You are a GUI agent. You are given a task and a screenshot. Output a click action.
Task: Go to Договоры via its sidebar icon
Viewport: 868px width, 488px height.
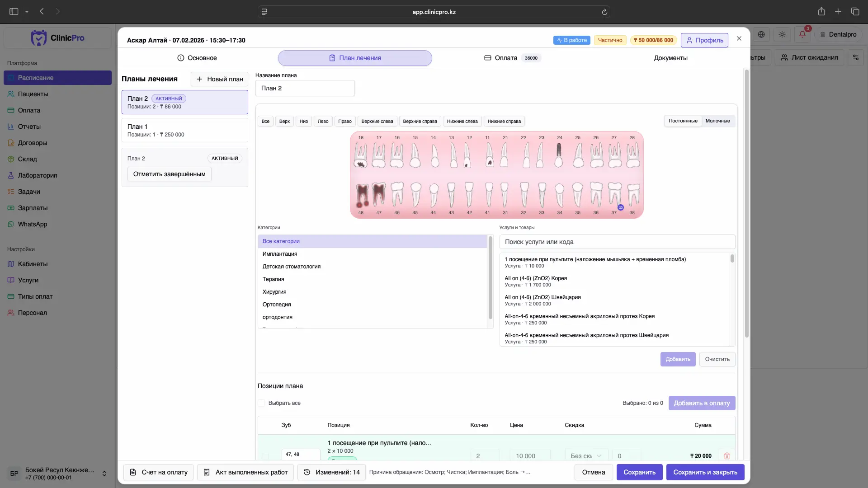click(11, 143)
